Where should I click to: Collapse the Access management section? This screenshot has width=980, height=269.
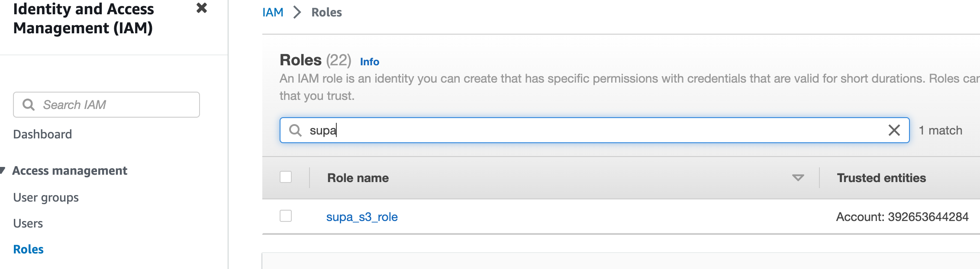click(69, 170)
